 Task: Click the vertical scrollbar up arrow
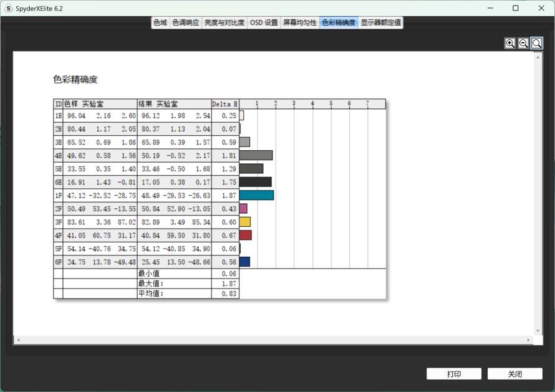coord(538,57)
